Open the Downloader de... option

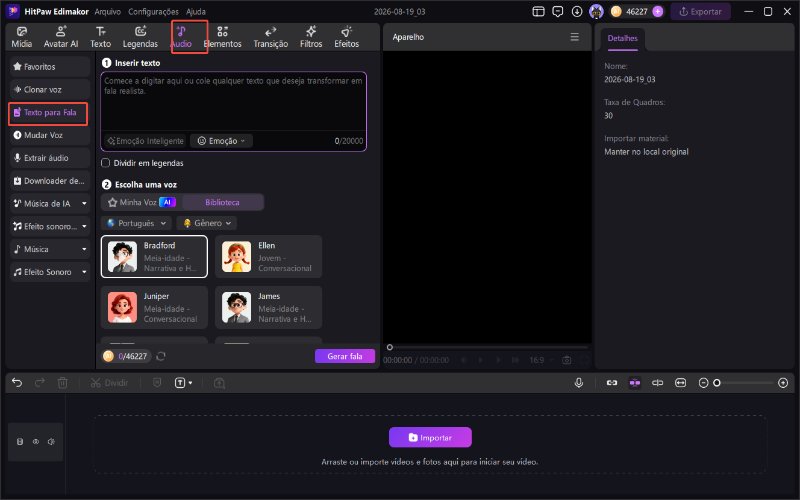pyautogui.click(x=49, y=181)
